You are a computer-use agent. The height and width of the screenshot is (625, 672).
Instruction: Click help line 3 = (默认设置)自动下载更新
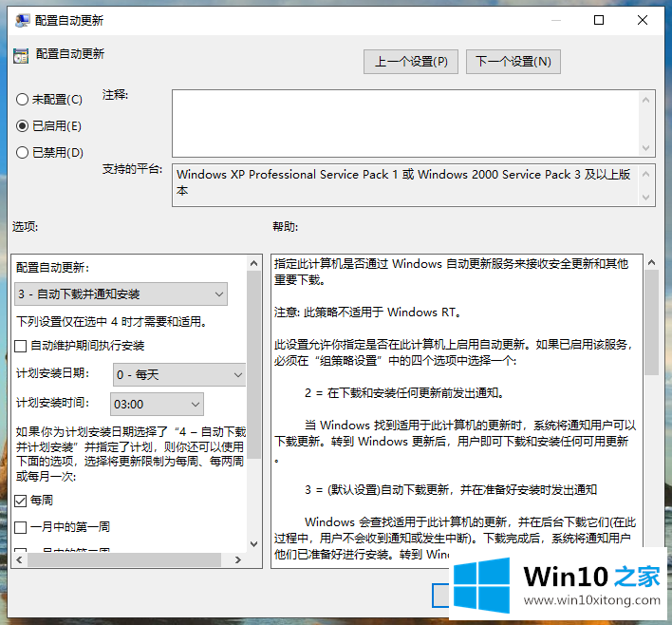451,490
